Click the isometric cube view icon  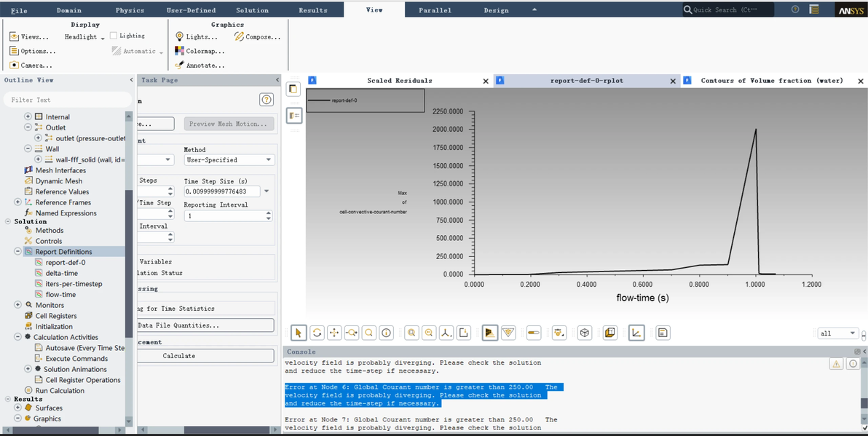[585, 333]
